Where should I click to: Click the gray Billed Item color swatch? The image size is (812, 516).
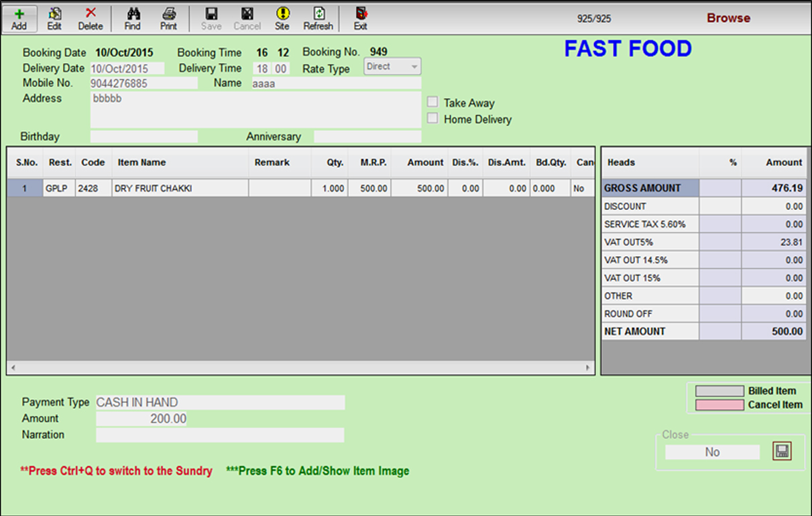719,391
